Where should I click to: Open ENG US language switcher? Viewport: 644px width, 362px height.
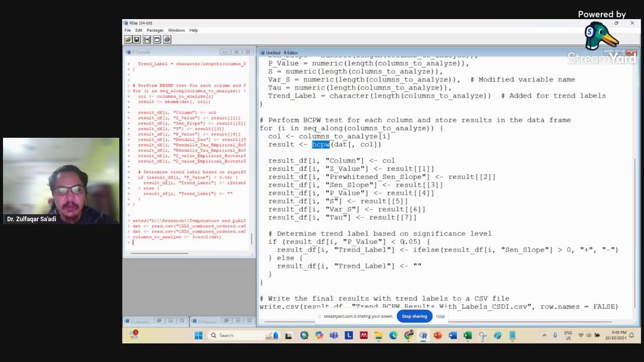(x=568, y=335)
